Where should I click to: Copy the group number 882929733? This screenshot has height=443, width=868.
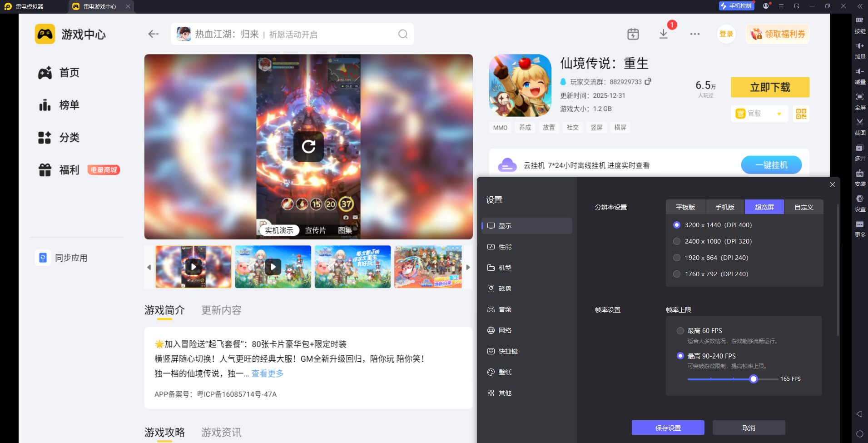[648, 82]
